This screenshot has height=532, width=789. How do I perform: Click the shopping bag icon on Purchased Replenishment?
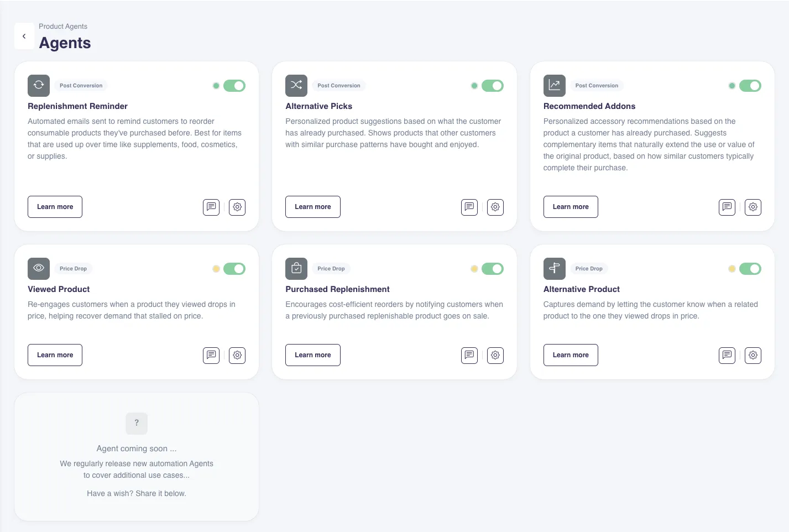coord(296,268)
